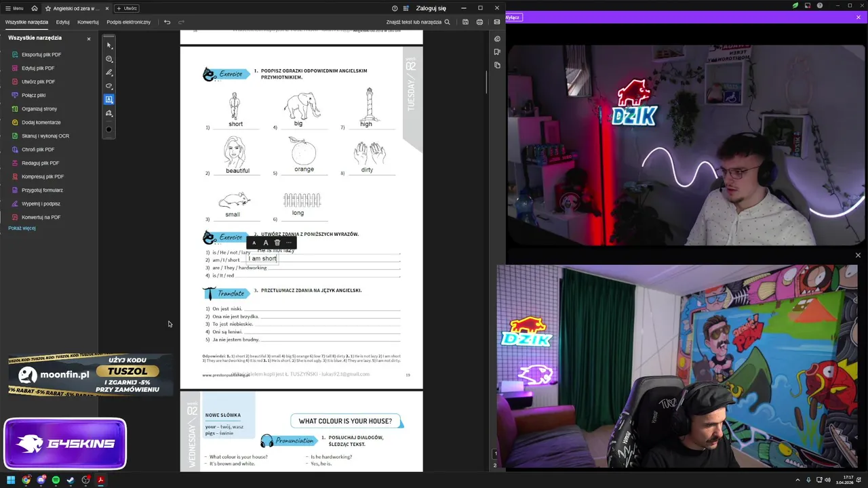This screenshot has height=488, width=868.
Task: Open OBS from the taskbar
Action: click(x=85, y=480)
